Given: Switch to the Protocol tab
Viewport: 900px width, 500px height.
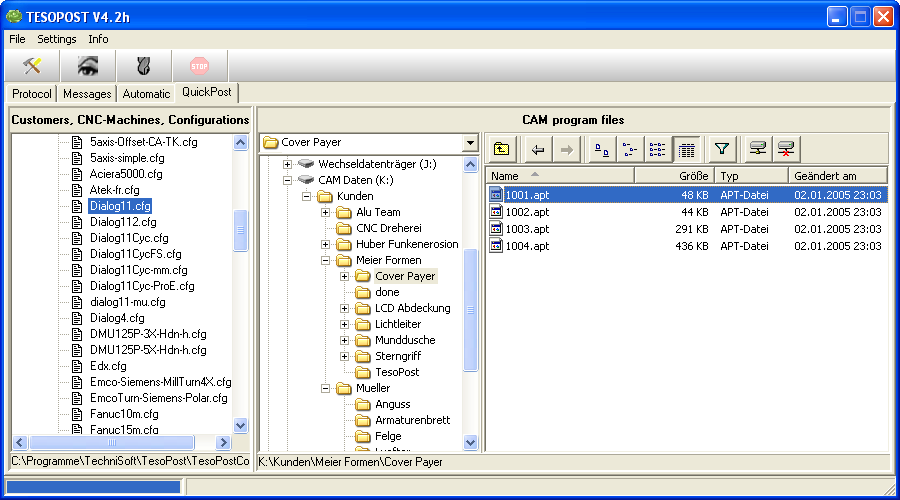Looking at the screenshot, I should (32, 93).
